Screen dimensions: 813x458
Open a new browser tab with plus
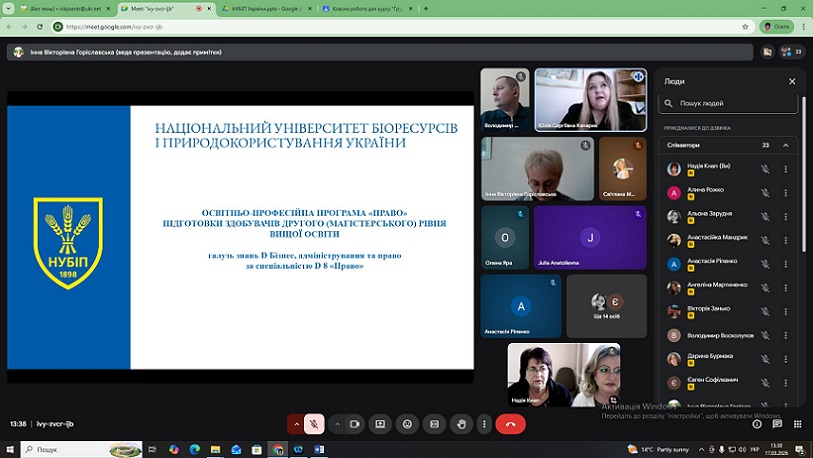pos(426,9)
